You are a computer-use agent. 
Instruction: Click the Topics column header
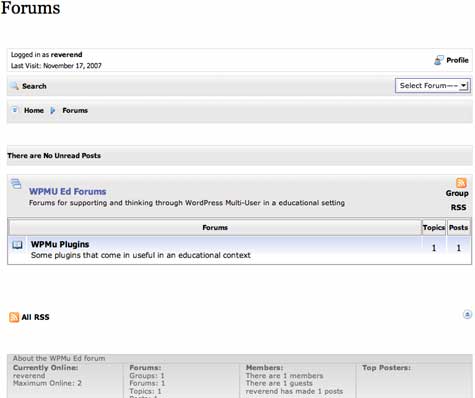tap(434, 228)
